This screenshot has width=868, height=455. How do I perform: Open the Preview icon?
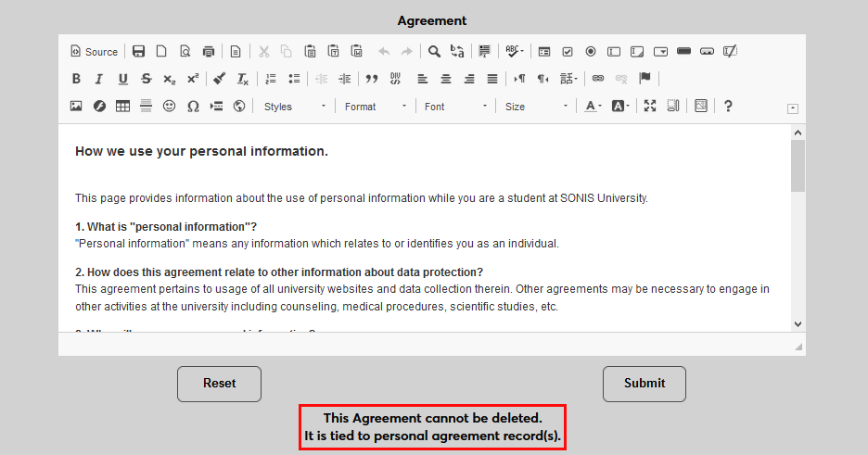(x=185, y=51)
